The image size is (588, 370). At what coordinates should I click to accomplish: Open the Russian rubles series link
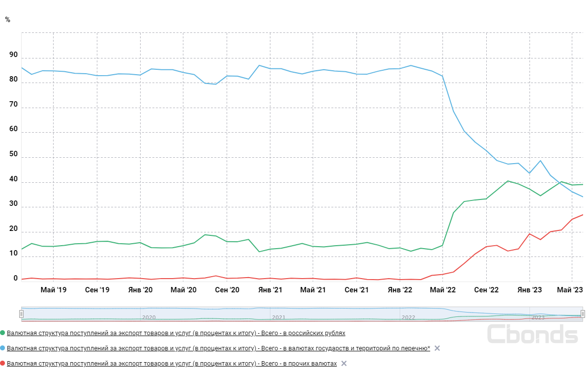click(176, 333)
